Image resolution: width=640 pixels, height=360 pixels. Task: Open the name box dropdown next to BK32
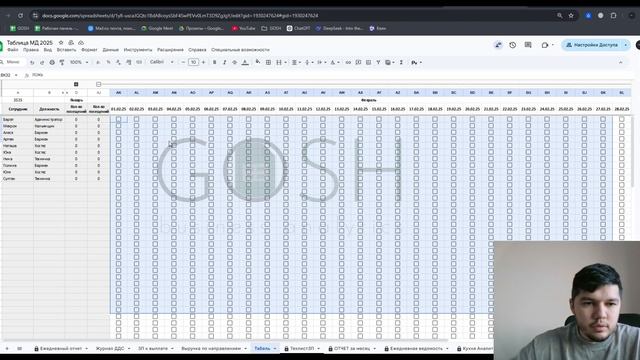click(16, 75)
